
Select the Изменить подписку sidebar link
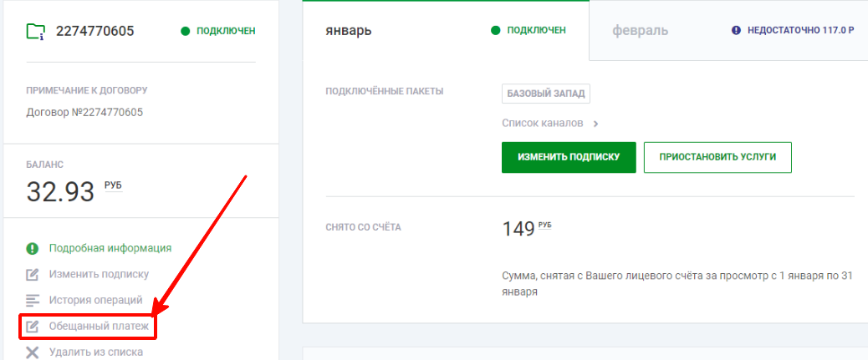tap(99, 274)
